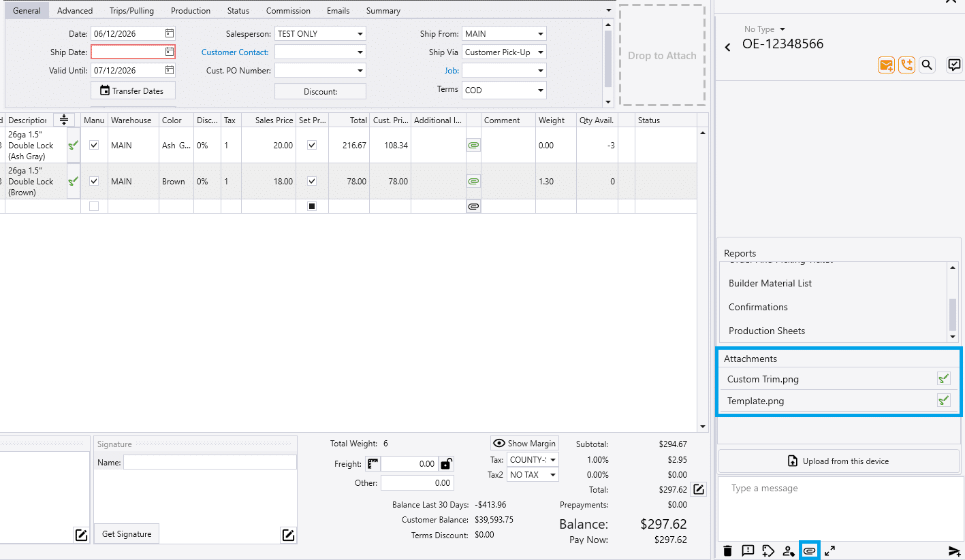This screenshot has height=560, width=965.
Task: Expand the message box with the arrows icon
Action: 829,550
